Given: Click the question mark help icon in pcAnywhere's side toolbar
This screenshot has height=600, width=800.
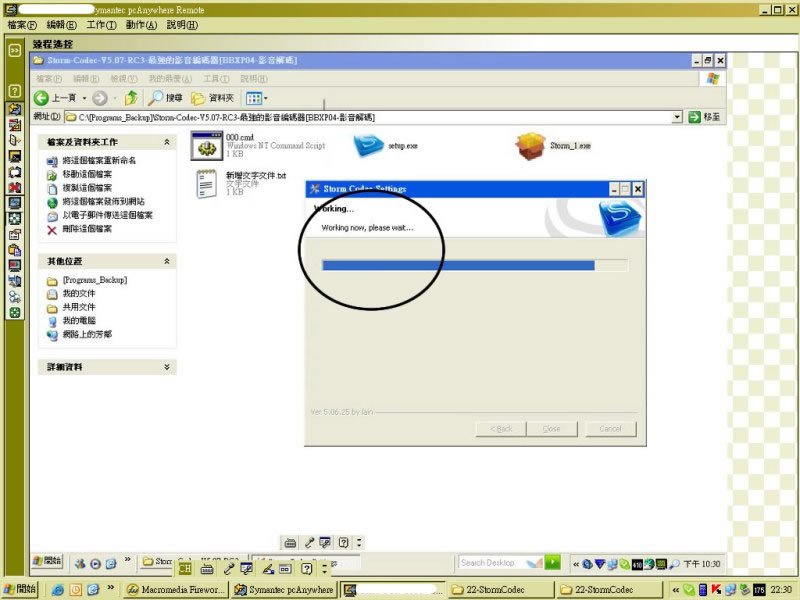Looking at the screenshot, I should (x=14, y=91).
